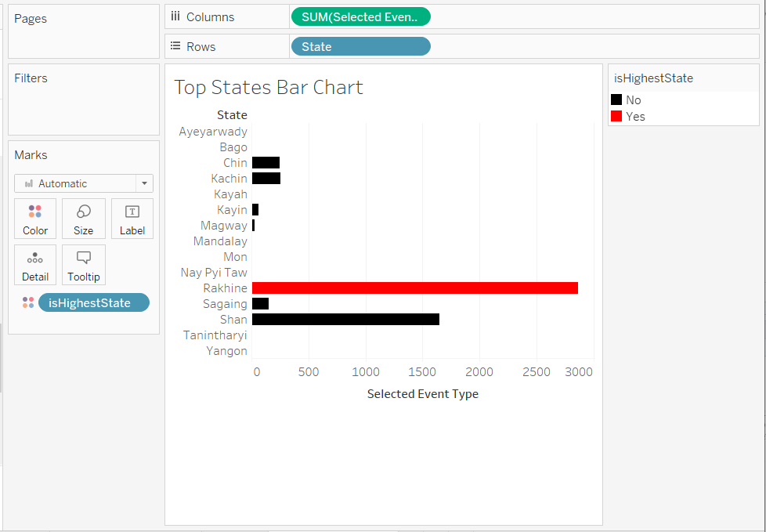This screenshot has width=766, height=532.
Task: Click the isHighestState legend title
Action: point(653,78)
